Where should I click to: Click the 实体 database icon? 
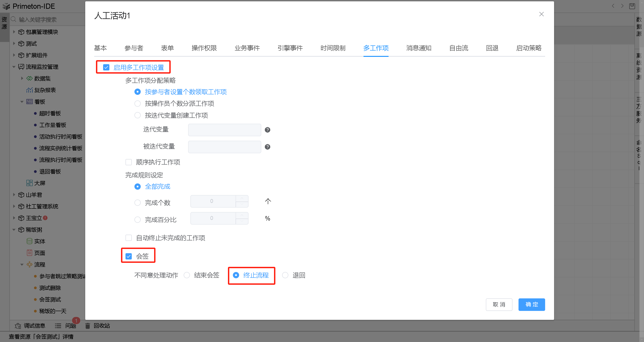(x=29, y=241)
